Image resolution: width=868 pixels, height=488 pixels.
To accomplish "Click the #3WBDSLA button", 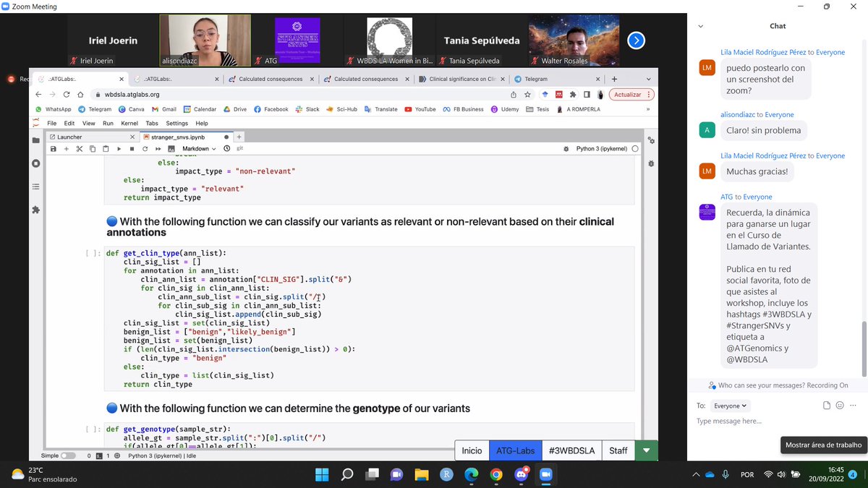I will pos(571,450).
